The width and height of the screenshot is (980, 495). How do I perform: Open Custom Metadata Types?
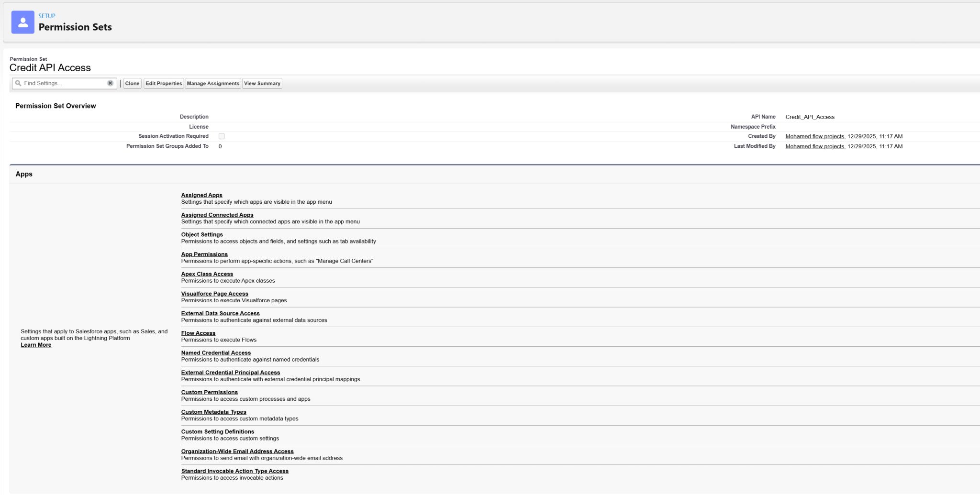(x=214, y=412)
